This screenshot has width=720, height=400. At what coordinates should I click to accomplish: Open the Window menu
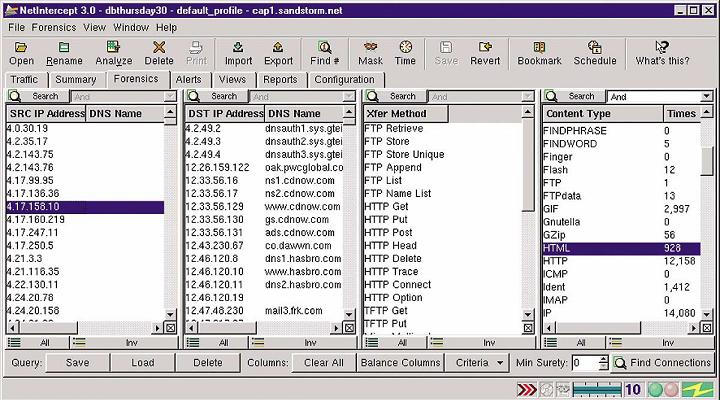pyautogui.click(x=131, y=28)
